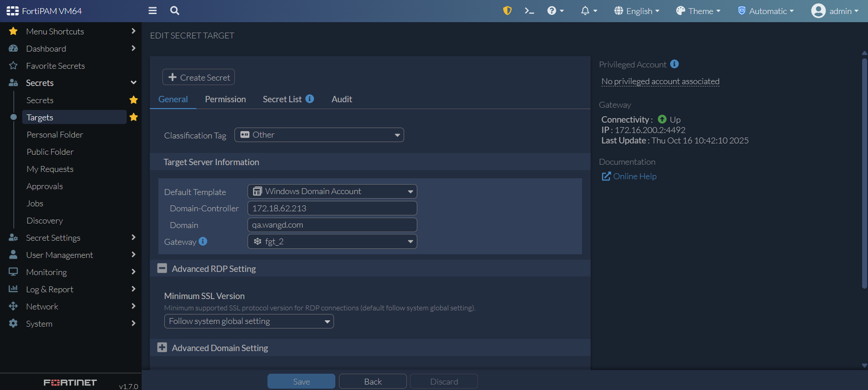The height and width of the screenshot is (390, 868).
Task: Click No privileged account associated link
Action: coord(660,81)
